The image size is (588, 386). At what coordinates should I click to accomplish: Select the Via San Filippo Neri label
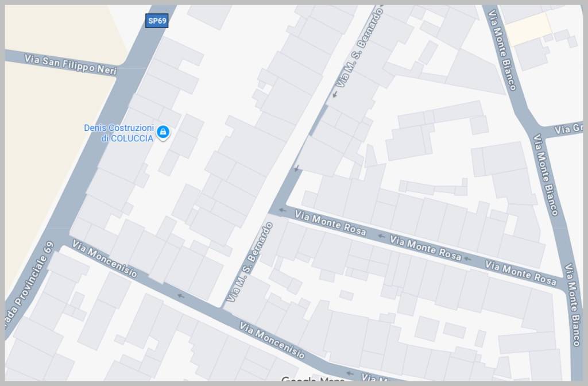pos(71,64)
